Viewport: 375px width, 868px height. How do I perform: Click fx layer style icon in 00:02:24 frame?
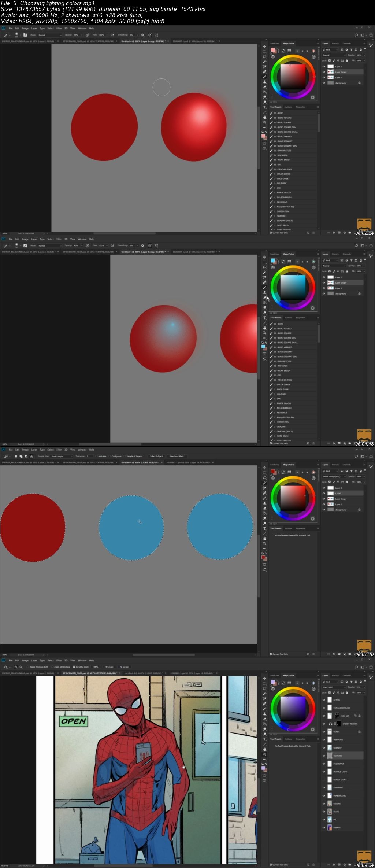click(x=334, y=233)
